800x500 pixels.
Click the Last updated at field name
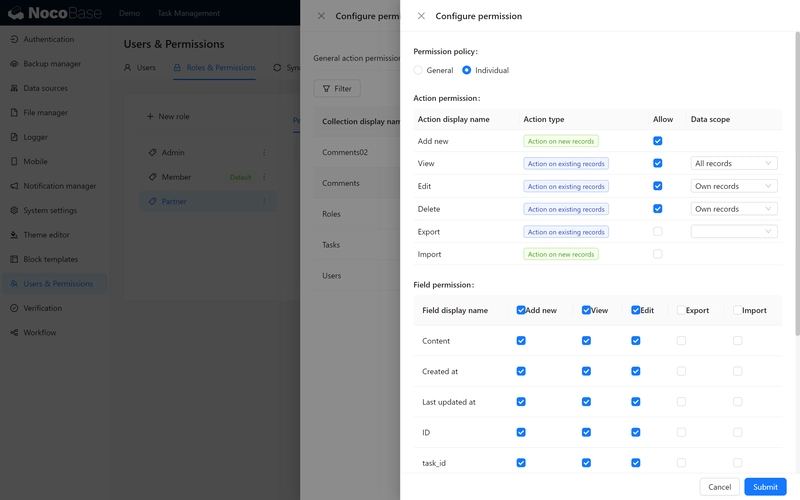click(448, 402)
